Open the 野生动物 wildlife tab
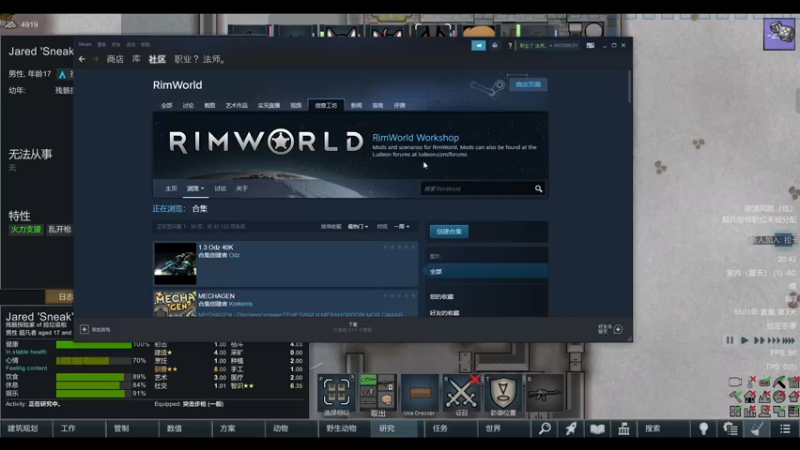This screenshot has width=800, height=450. [x=344, y=429]
